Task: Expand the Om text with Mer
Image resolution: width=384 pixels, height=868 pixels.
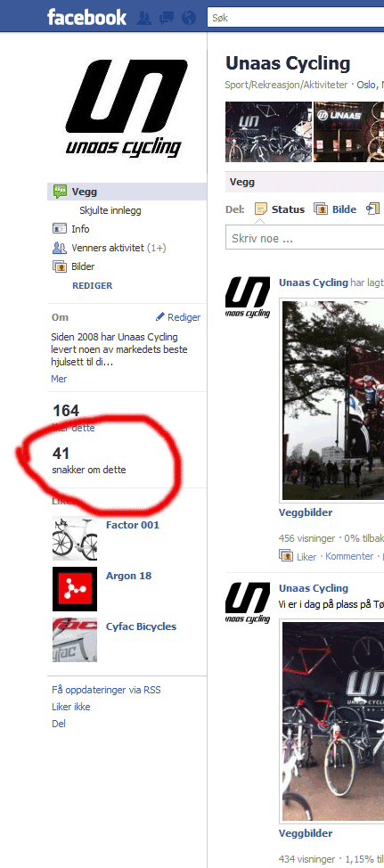Action: point(59,379)
